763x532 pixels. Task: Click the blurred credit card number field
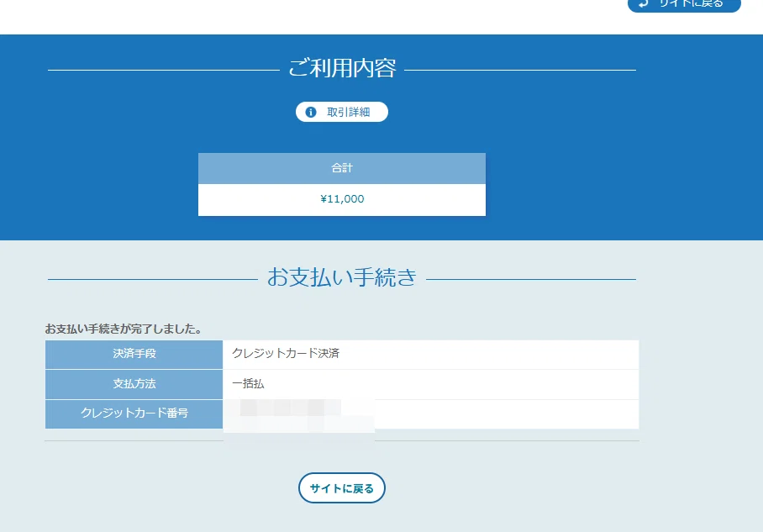(x=299, y=415)
